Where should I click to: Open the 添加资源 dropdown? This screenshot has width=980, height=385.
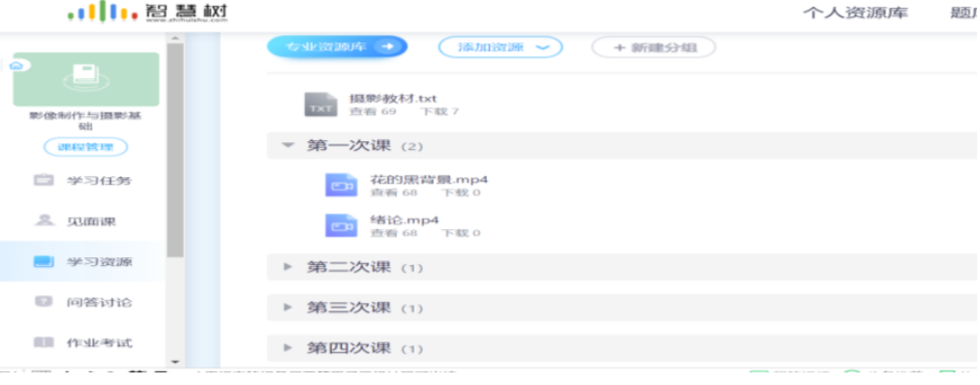coord(501,47)
